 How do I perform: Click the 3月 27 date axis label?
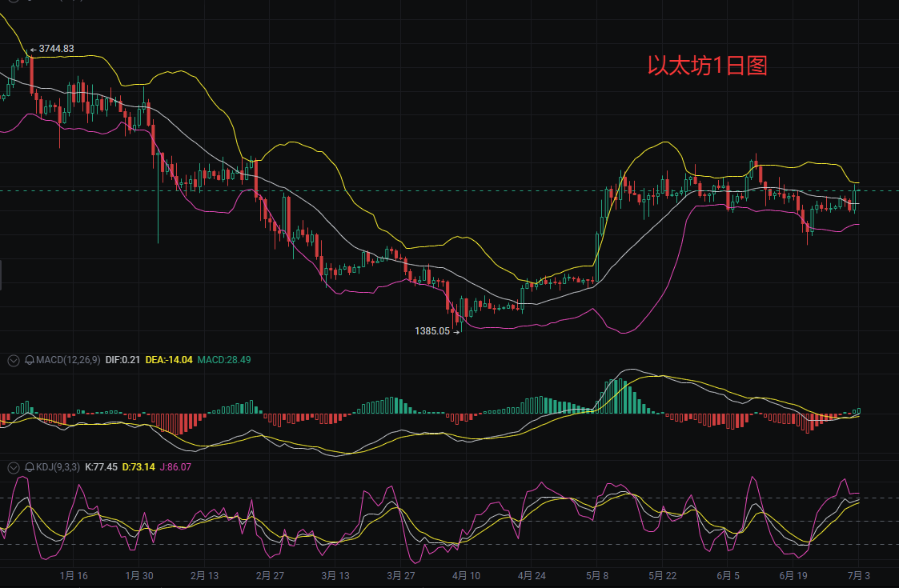click(x=401, y=575)
